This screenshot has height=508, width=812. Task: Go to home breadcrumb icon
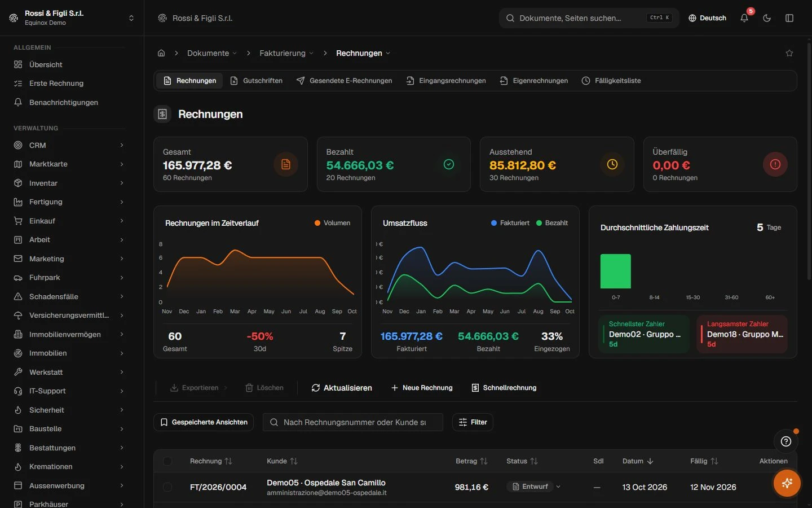[161, 53]
